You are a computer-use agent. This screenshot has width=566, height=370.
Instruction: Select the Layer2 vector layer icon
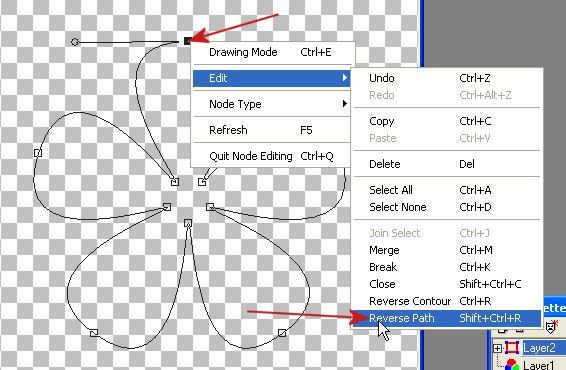(511, 348)
